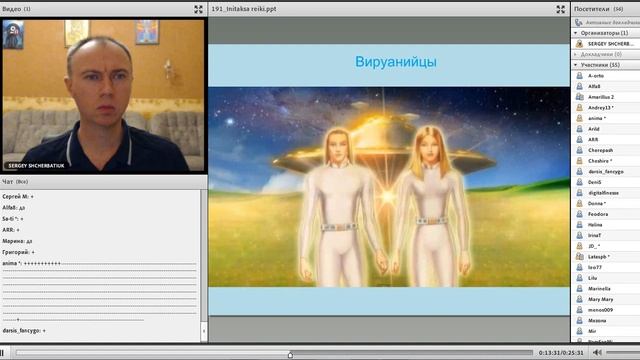
Task: Click the Активные докладчики phone icon
Action: [x=578, y=22]
